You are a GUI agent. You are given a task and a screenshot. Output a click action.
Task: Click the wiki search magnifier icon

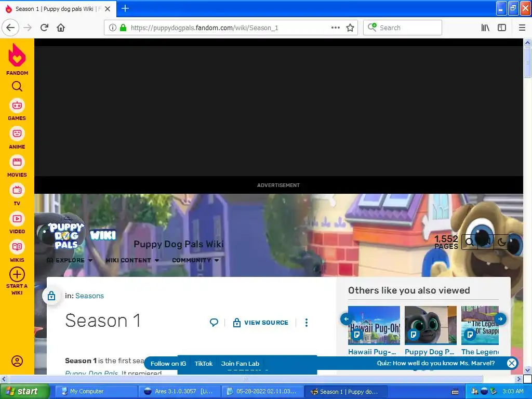470,242
